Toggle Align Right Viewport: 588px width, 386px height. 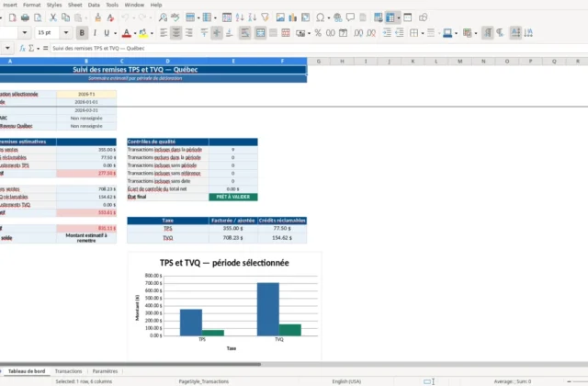pos(188,33)
